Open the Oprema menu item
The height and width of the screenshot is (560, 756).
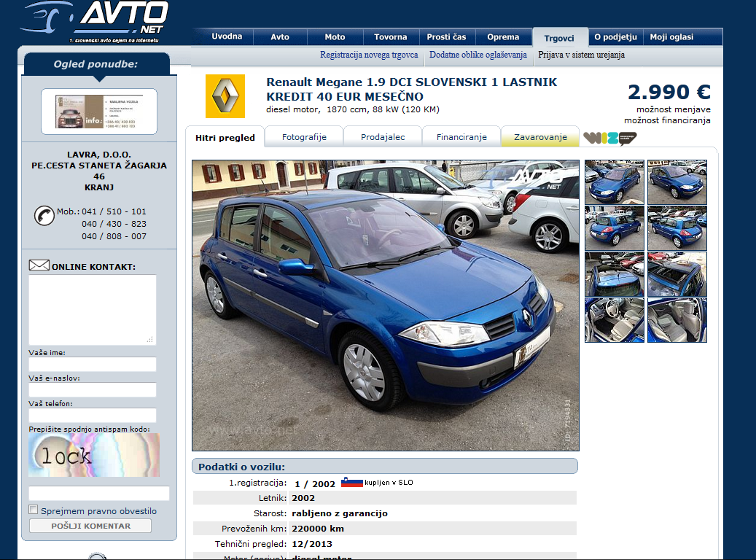(503, 37)
